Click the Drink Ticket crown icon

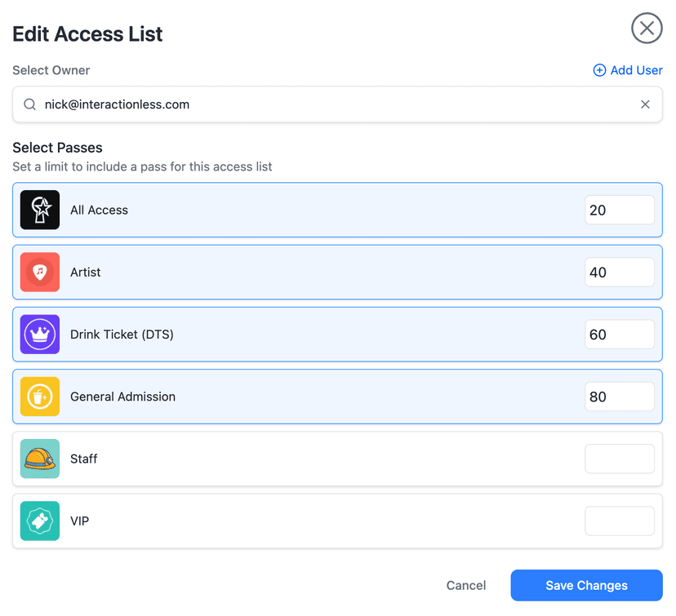click(x=39, y=334)
